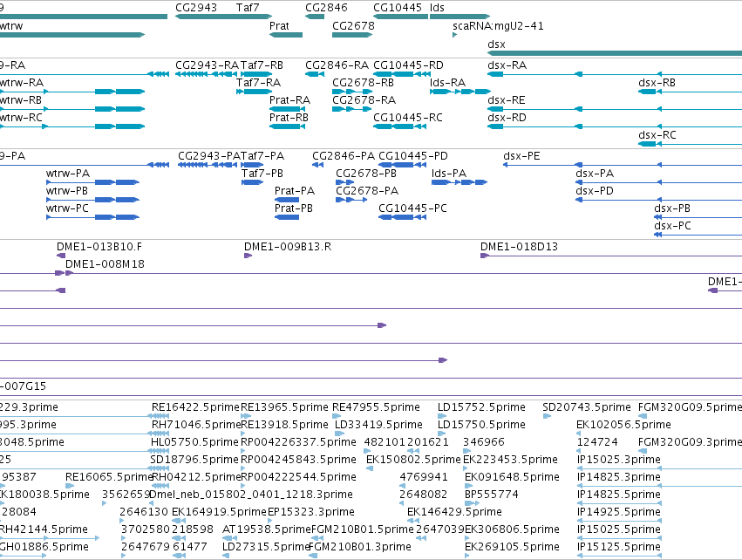Click the wtrw-RA transcript label
Screen dimensions: 742x560
pyautogui.click(x=22, y=82)
